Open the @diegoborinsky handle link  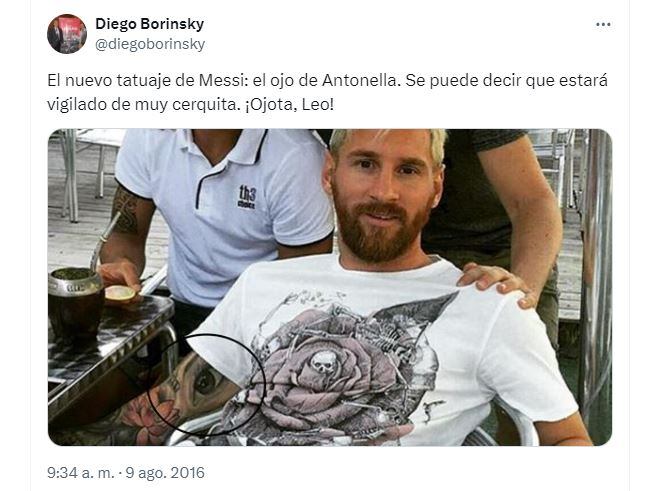coord(150,44)
